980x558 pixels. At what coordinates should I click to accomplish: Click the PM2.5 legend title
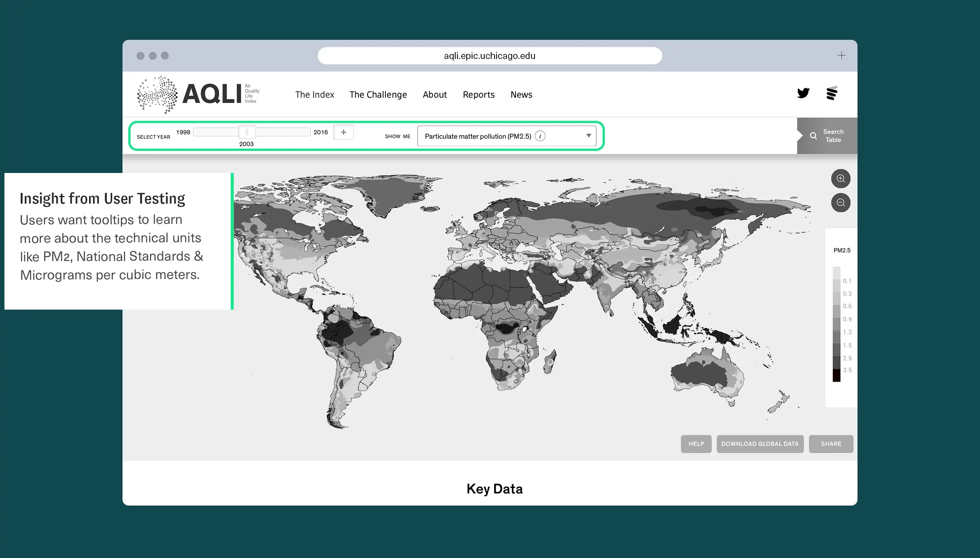[x=842, y=250]
